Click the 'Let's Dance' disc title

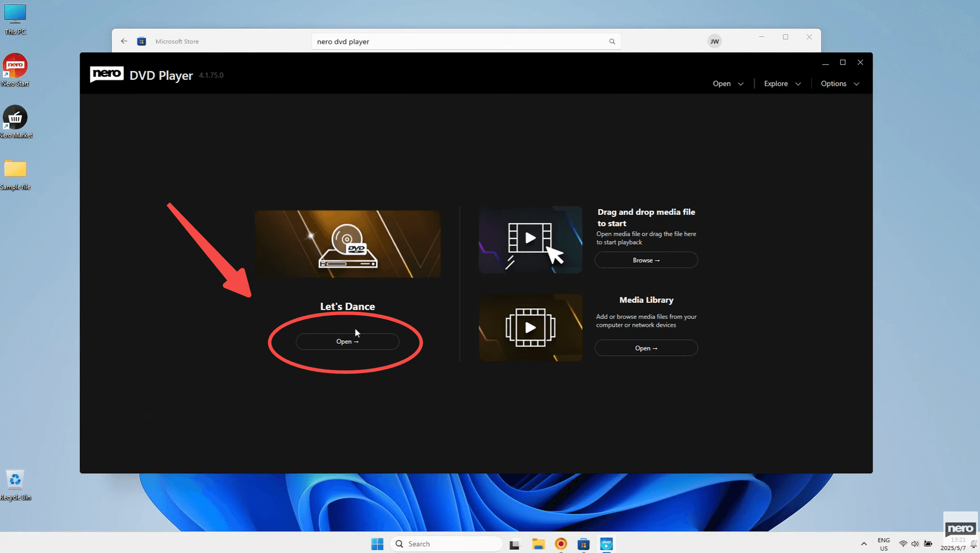point(347,306)
